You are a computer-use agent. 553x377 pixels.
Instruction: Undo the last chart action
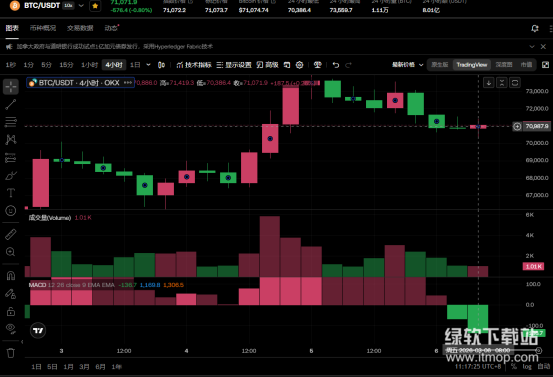336,65
